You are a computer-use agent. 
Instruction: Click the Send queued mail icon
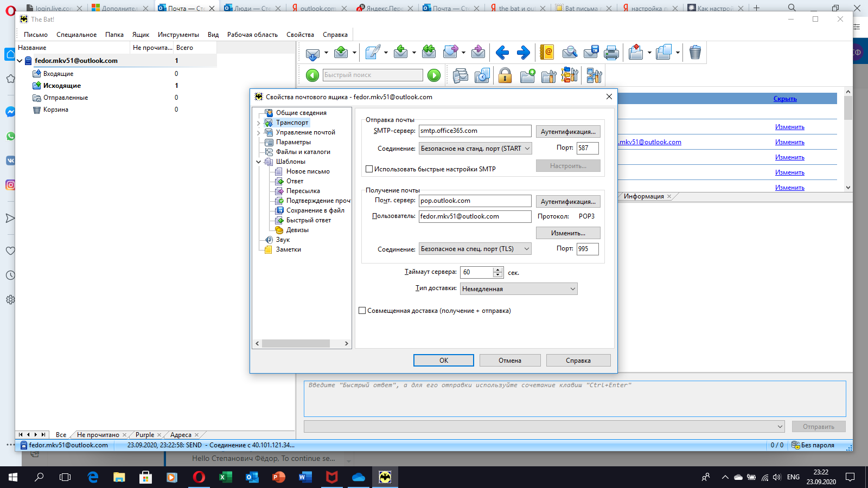tap(341, 53)
